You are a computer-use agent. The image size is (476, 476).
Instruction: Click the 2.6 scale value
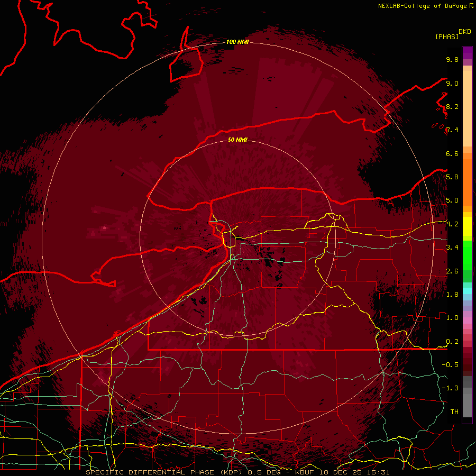click(x=452, y=271)
